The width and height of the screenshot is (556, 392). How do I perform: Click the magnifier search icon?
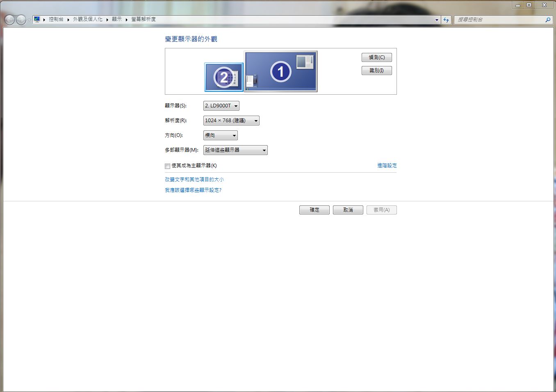[548, 20]
